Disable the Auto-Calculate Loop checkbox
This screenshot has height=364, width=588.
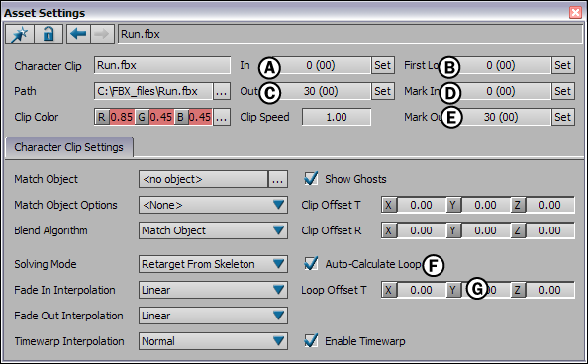(311, 264)
